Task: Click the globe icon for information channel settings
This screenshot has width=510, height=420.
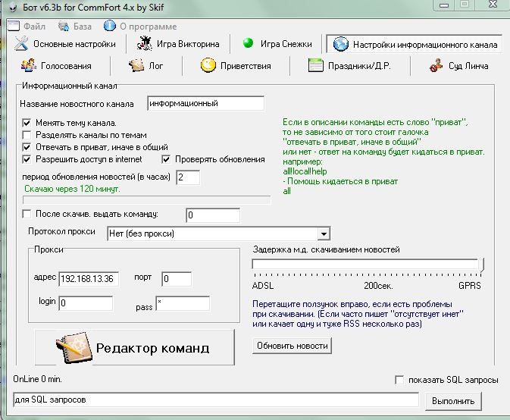Action: tap(340, 44)
